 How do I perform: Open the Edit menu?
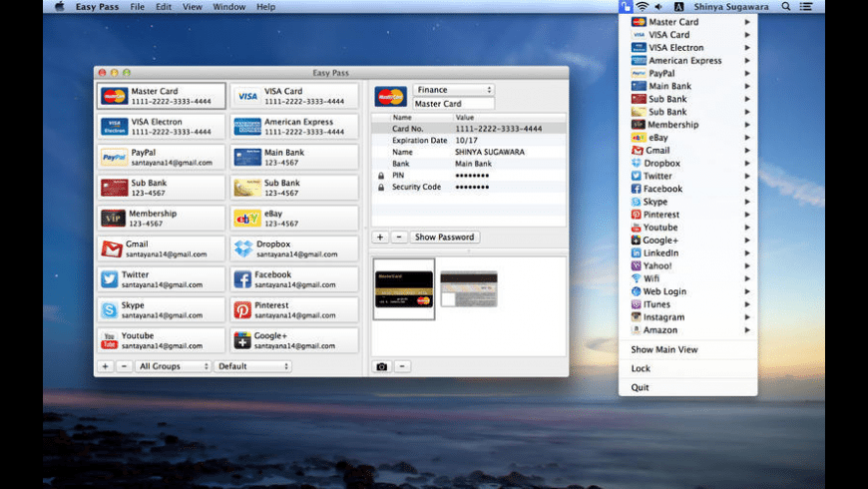pos(164,7)
